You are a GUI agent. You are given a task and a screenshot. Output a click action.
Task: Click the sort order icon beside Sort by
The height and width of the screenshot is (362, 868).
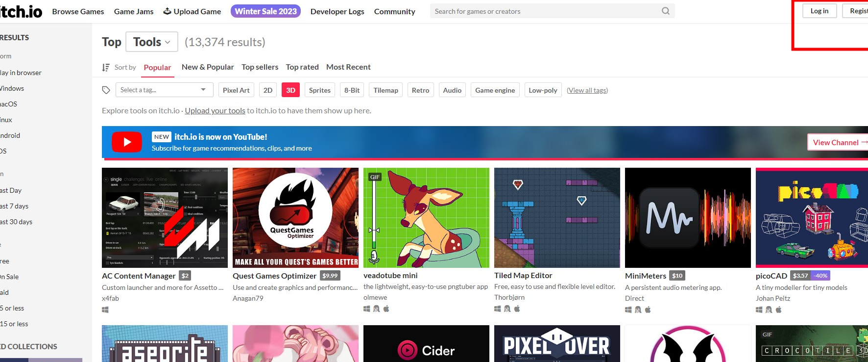click(x=106, y=67)
